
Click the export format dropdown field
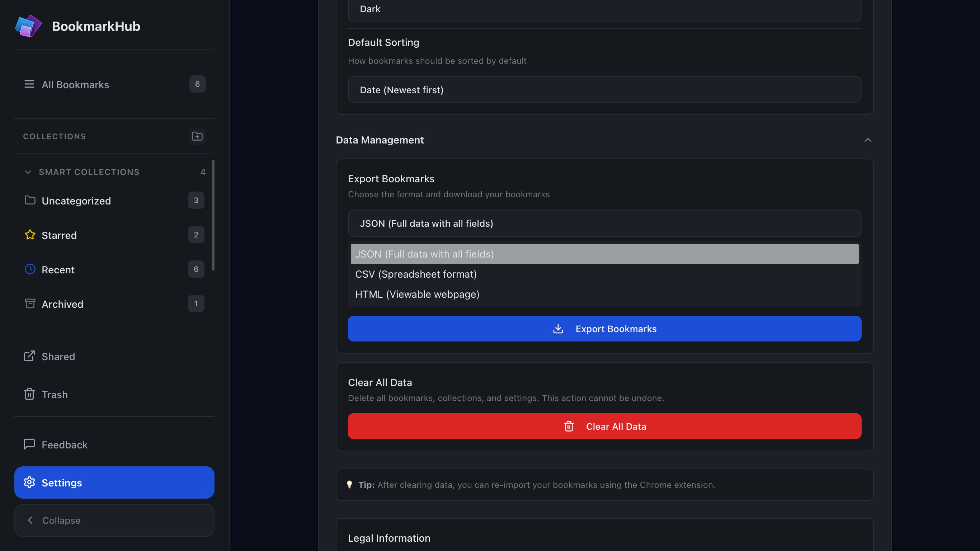pyautogui.click(x=604, y=223)
